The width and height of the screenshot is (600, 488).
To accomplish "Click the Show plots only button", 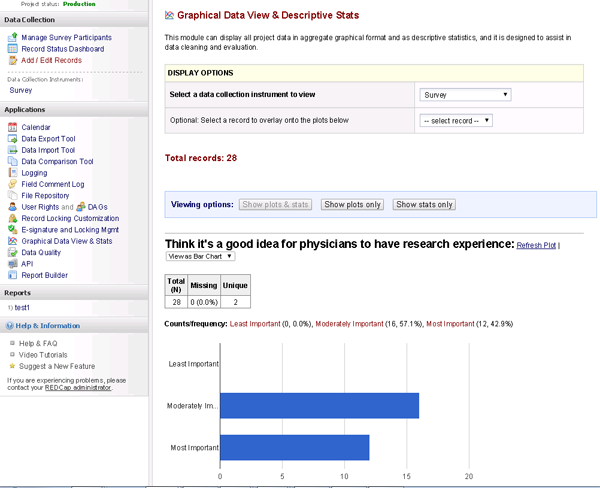I will [x=352, y=204].
